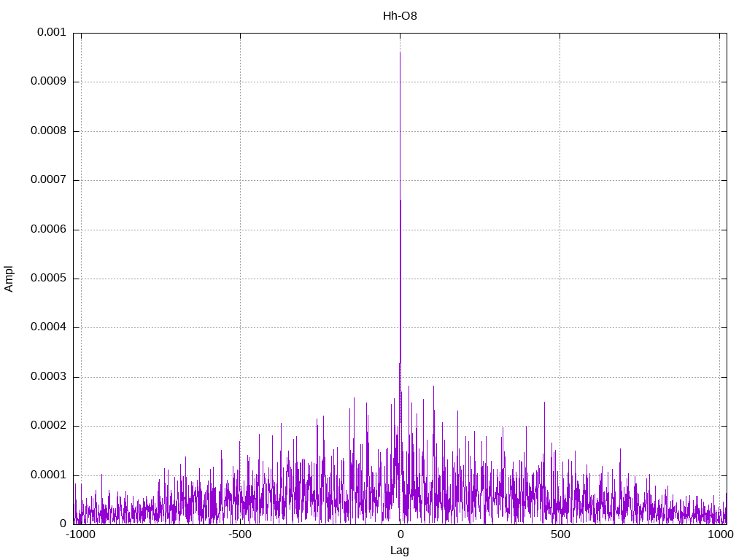Image resolution: width=747 pixels, height=560 pixels.
Task: Click the plot title Hh-O8
Action: click(x=400, y=15)
